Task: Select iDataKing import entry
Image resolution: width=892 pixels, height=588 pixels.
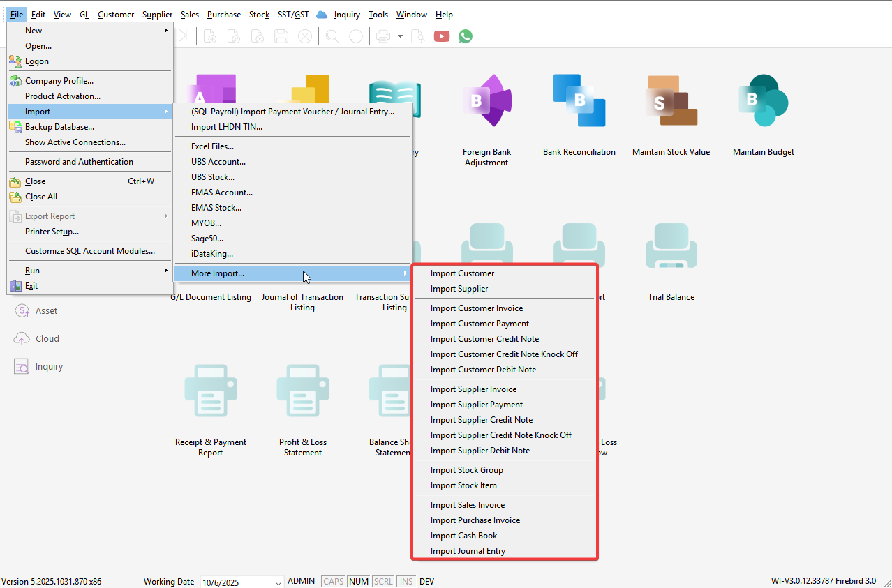Action: (x=292, y=254)
